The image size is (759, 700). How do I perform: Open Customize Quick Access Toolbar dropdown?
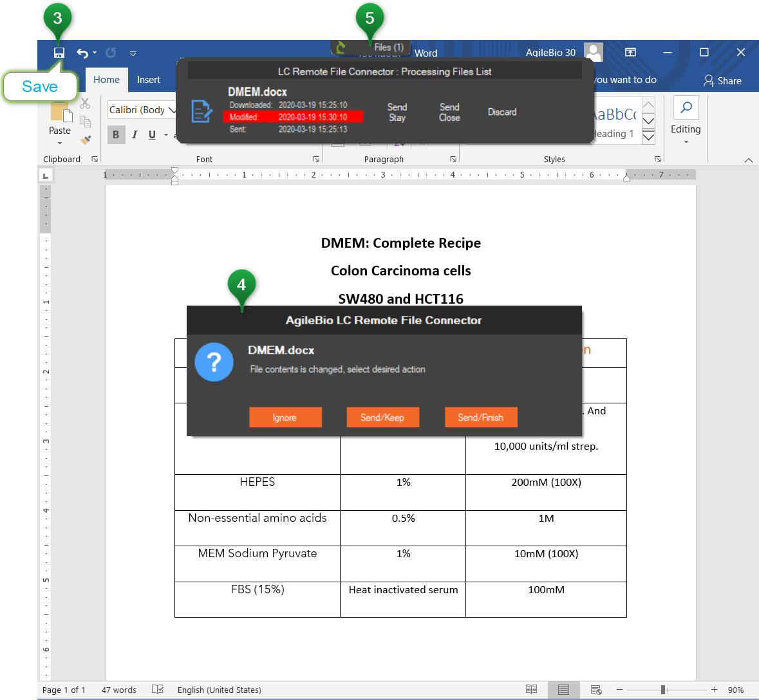coord(133,53)
